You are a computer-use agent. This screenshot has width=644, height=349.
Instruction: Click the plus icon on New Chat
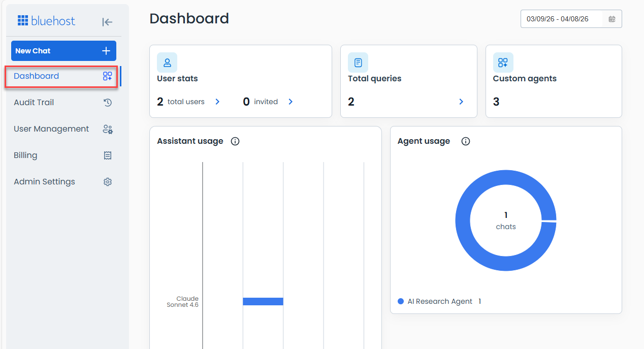click(106, 51)
